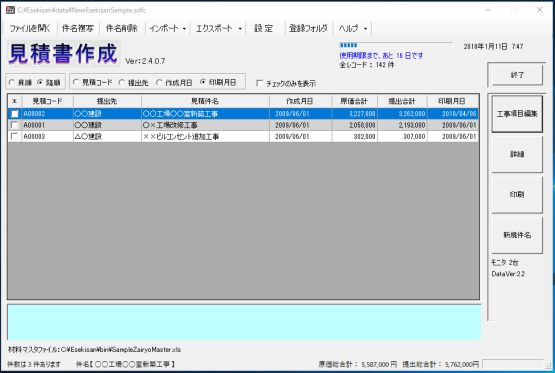Click the 印刷月日 column header

452,101
